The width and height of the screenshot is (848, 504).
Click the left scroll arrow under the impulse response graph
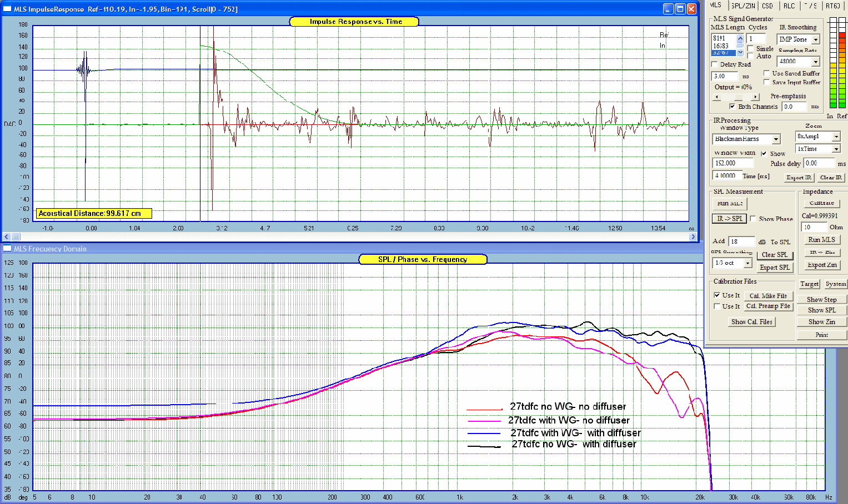pyautogui.click(x=7, y=237)
